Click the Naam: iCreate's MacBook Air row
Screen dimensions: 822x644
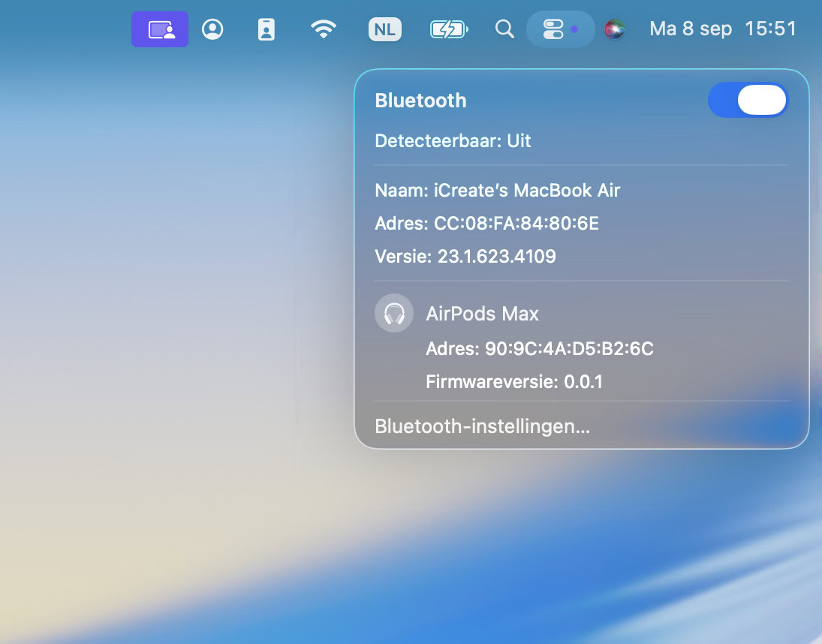(x=497, y=191)
